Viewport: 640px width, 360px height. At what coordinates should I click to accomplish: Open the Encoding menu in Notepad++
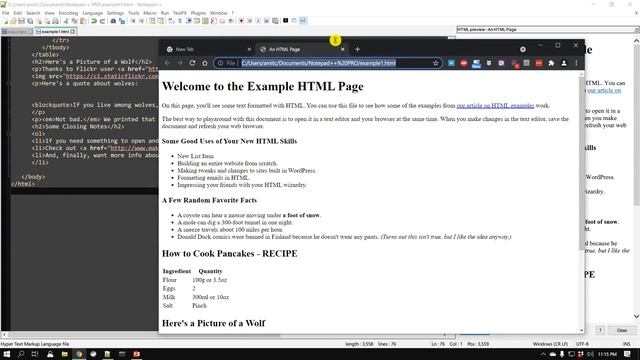coord(68,13)
